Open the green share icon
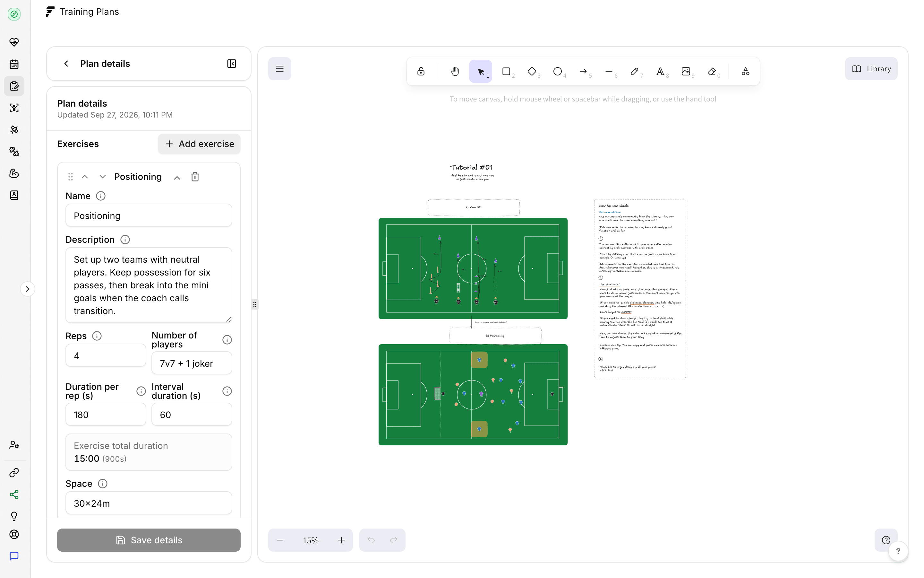924x578 pixels. click(x=14, y=495)
